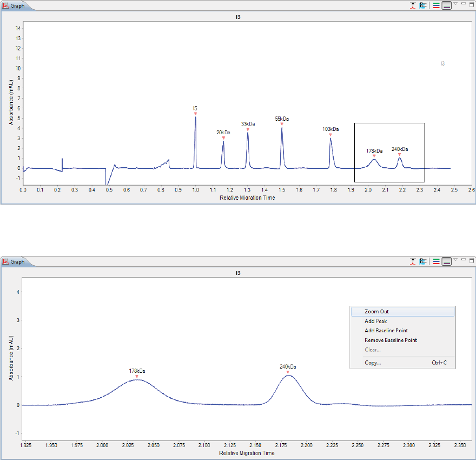Open the view menu triangle in the top graph toolbar
The height and width of the screenshot is (460, 476).
[x=455, y=4]
